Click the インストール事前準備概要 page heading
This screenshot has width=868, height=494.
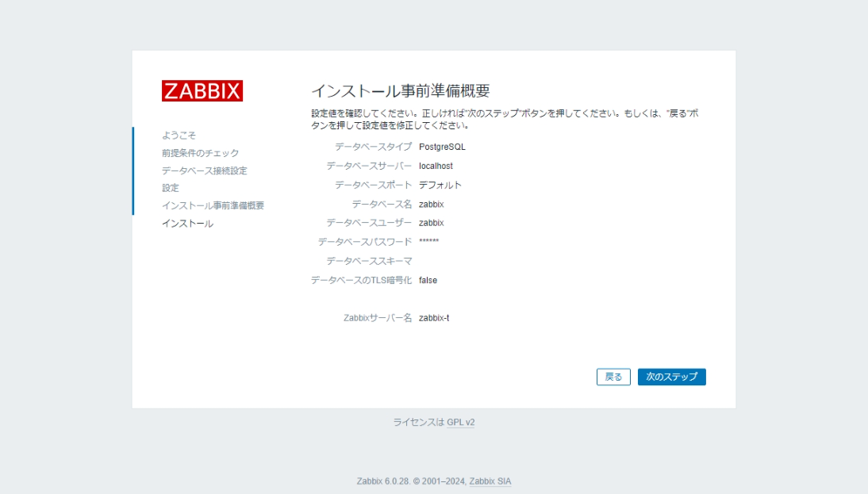(x=400, y=90)
